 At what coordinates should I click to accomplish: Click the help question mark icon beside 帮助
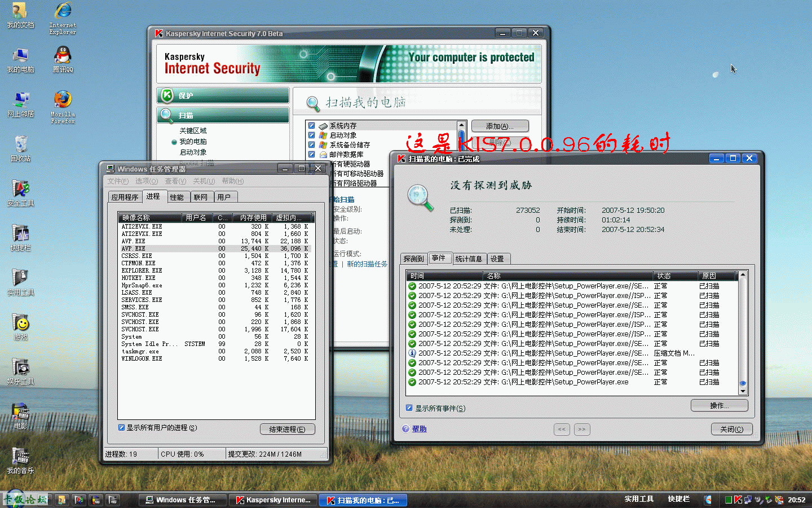click(405, 429)
